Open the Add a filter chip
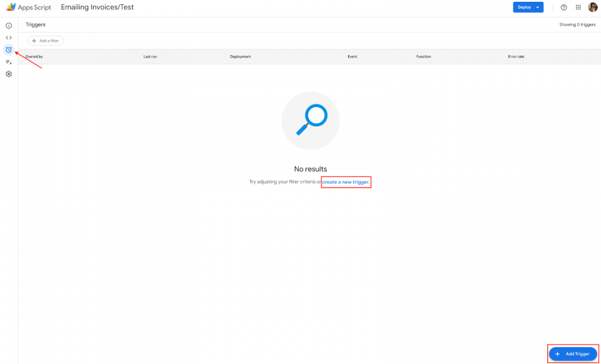The width and height of the screenshot is (601, 364). tap(45, 40)
